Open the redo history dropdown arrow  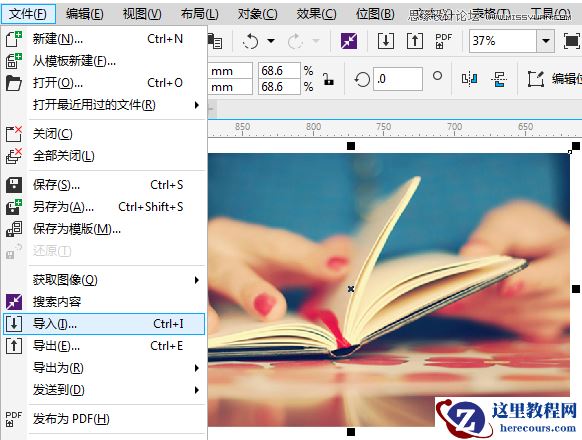point(316,41)
